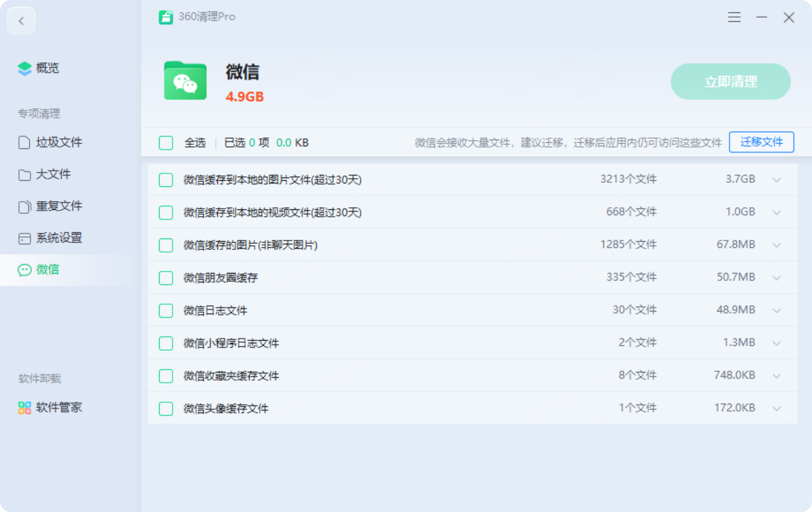Screen dimensions: 812x512
Task: Click the 微信收藏夹缓存文件 label
Action: (x=231, y=376)
